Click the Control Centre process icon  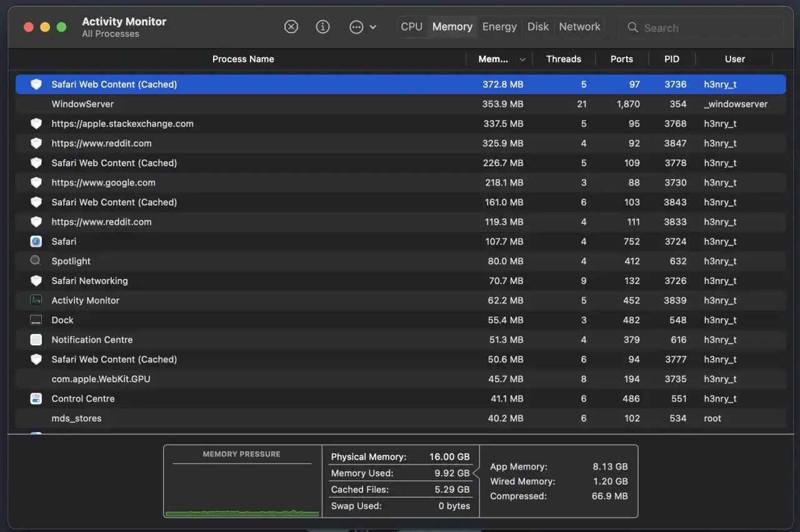pos(36,398)
